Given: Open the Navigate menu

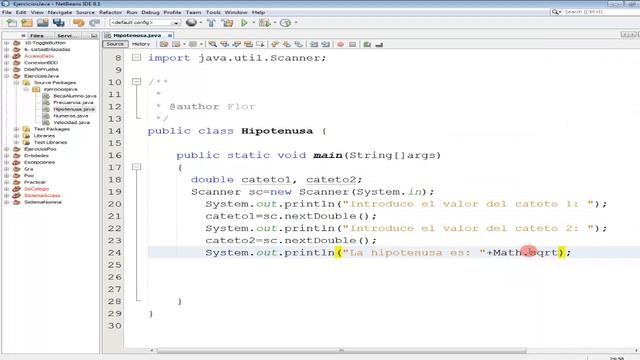Looking at the screenshot, I should tap(60, 12).
